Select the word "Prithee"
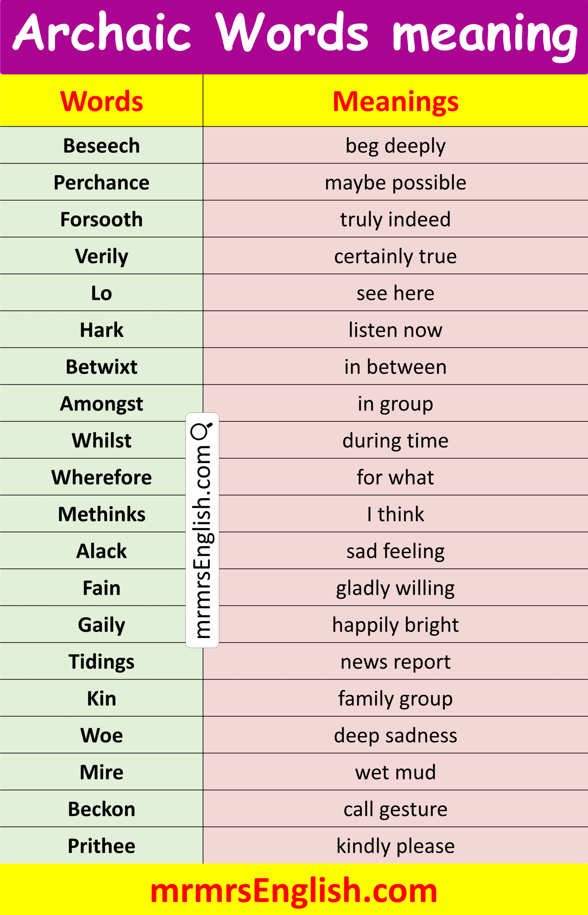588x915 pixels. point(101,846)
